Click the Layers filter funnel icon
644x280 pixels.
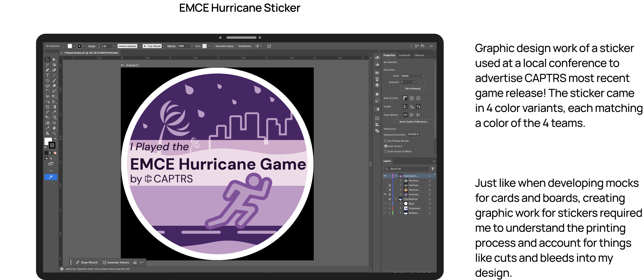pos(432,169)
